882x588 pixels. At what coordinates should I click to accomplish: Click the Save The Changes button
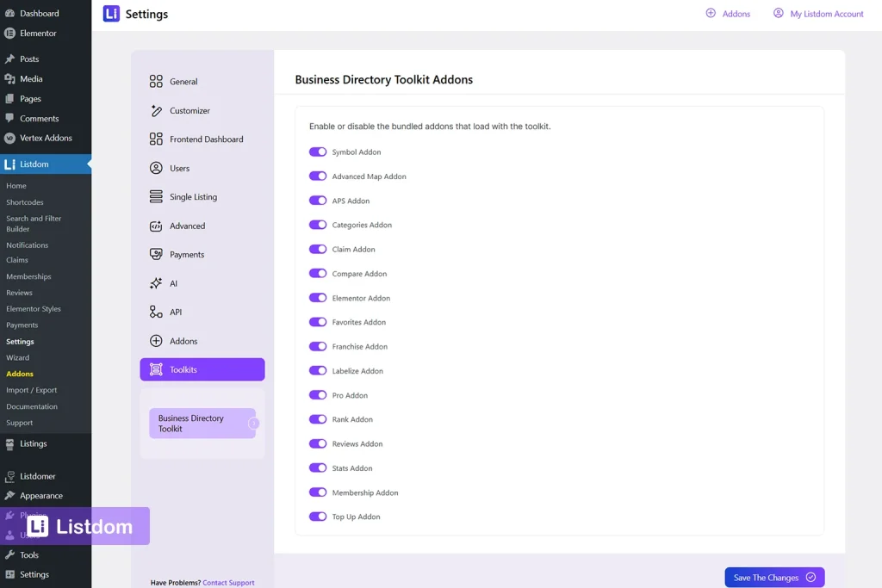[773, 577]
